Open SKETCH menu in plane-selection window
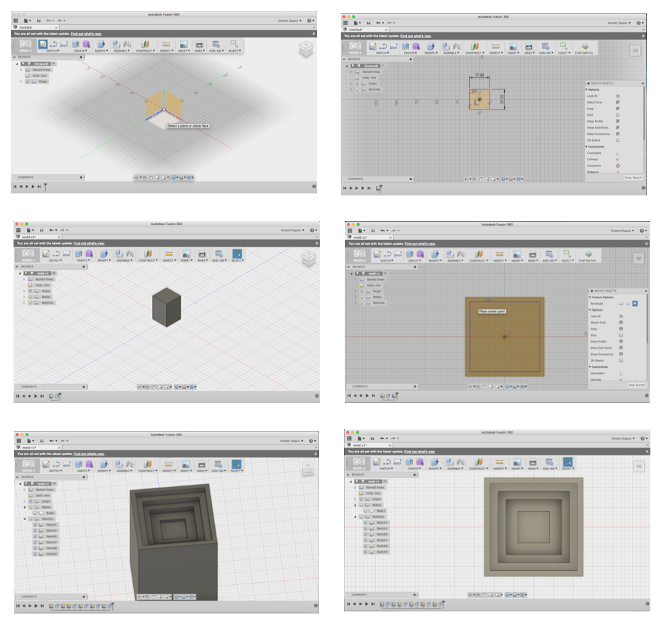The width and height of the screenshot is (672, 633). pos(53,51)
